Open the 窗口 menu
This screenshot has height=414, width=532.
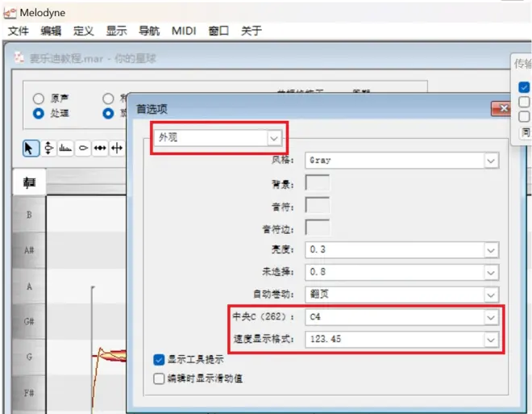pos(218,31)
